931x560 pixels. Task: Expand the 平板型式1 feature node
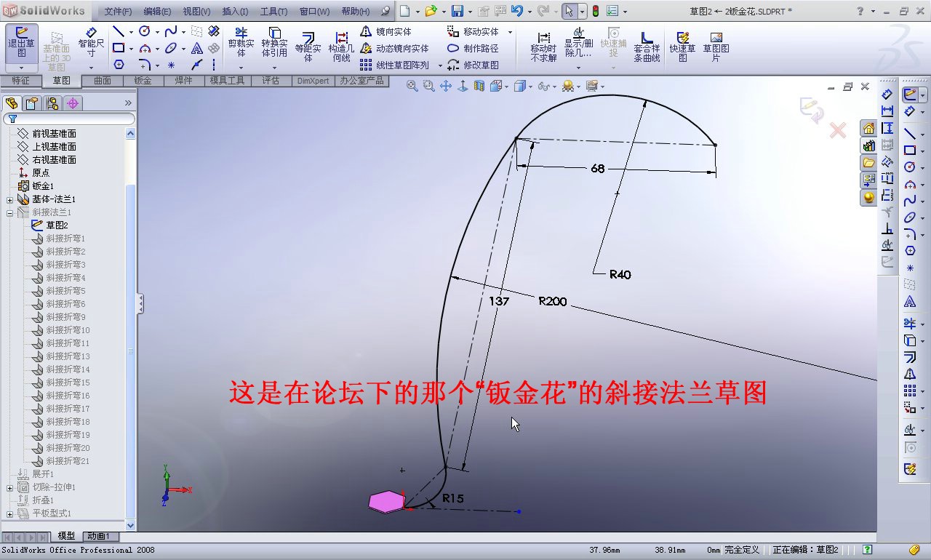click(10, 513)
